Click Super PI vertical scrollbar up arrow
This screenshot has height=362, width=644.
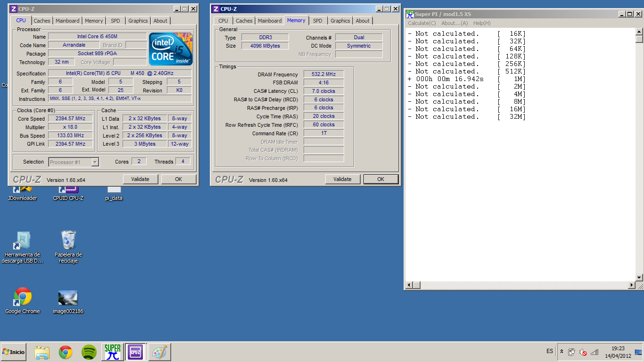639,32
